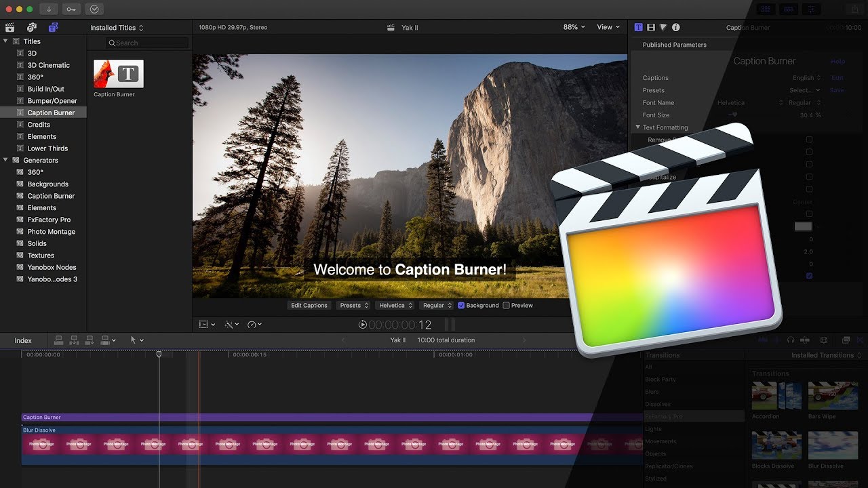Open the timeline Index
The height and width of the screenshot is (488, 868).
click(23, 340)
